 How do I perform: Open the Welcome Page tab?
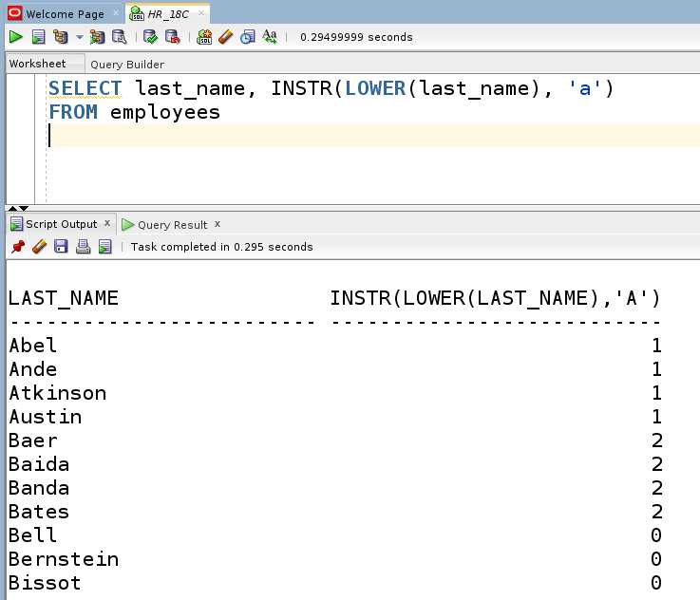click(64, 14)
